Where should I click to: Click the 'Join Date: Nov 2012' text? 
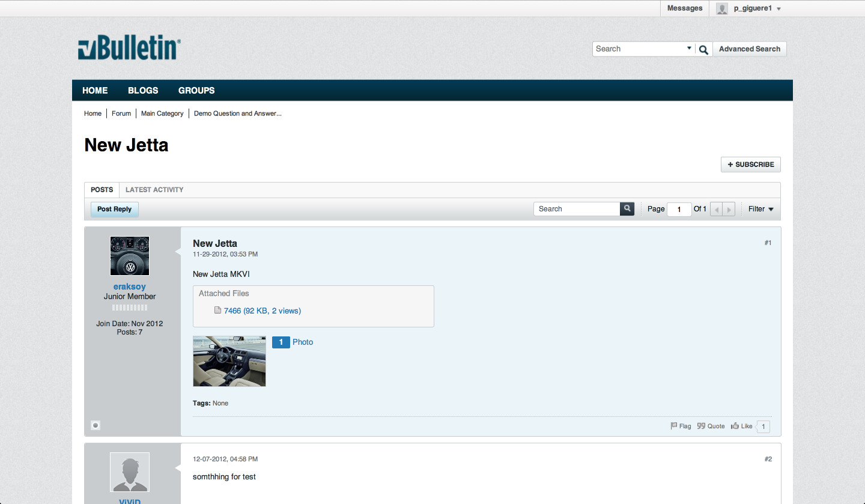130,323
